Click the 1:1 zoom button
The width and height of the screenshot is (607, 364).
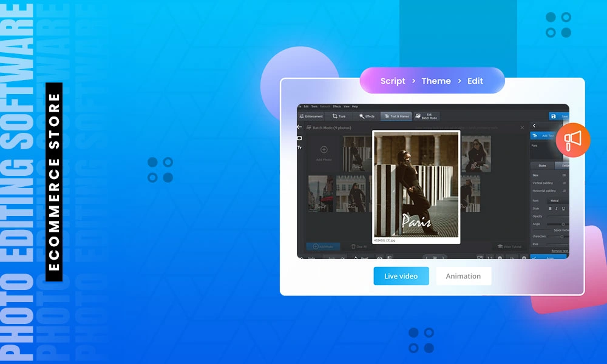(490, 257)
